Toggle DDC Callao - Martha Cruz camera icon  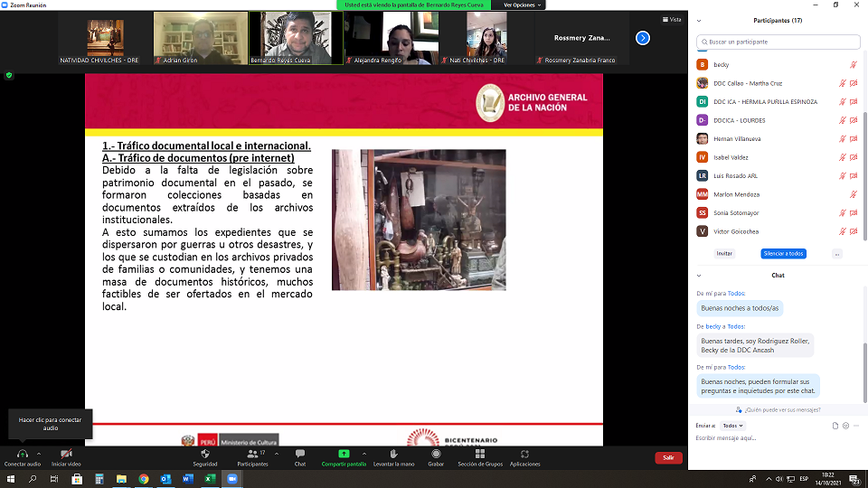[854, 83]
